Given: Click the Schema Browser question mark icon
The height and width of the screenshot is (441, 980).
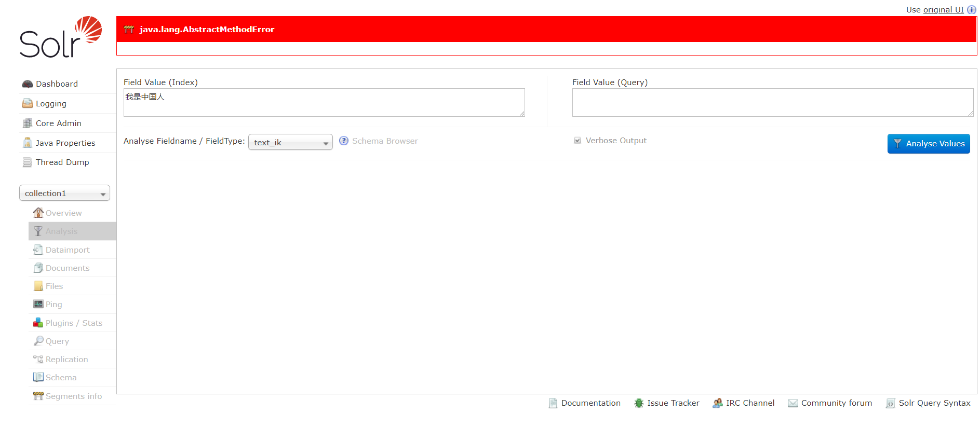Looking at the screenshot, I should pos(344,141).
